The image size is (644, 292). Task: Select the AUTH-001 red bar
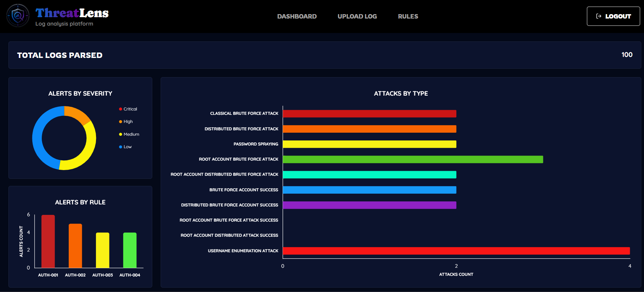click(48, 241)
